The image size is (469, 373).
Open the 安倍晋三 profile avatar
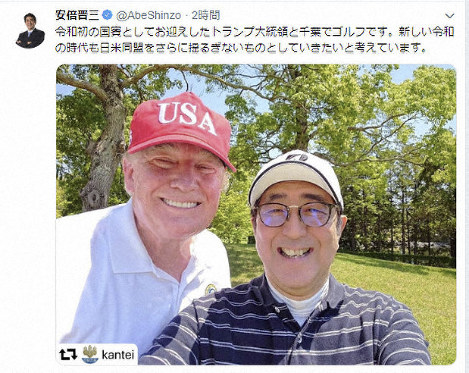[30, 31]
